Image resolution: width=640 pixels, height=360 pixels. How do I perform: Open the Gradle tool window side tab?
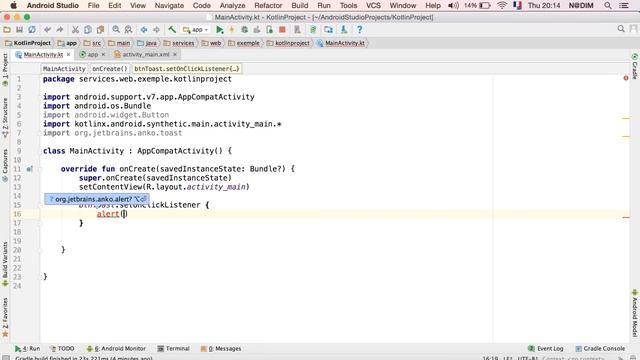pos(635,67)
